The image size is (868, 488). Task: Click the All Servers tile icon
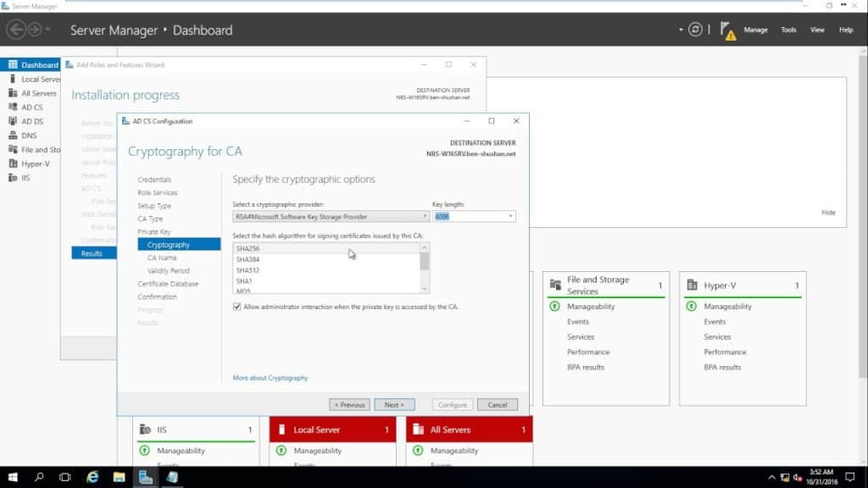pyautogui.click(x=419, y=430)
